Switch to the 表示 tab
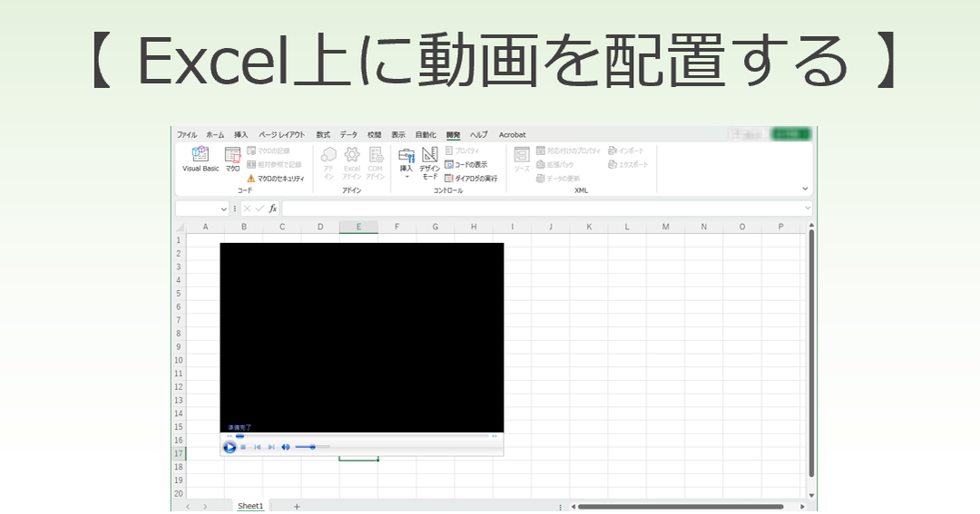Screen dimensions: 980x514 (x=398, y=134)
